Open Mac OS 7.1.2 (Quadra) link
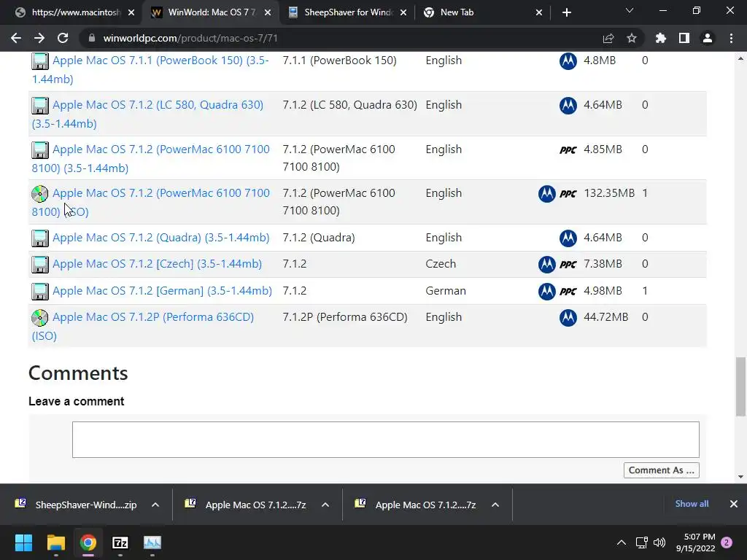The height and width of the screenshot is (560, 747). point(161,238)
